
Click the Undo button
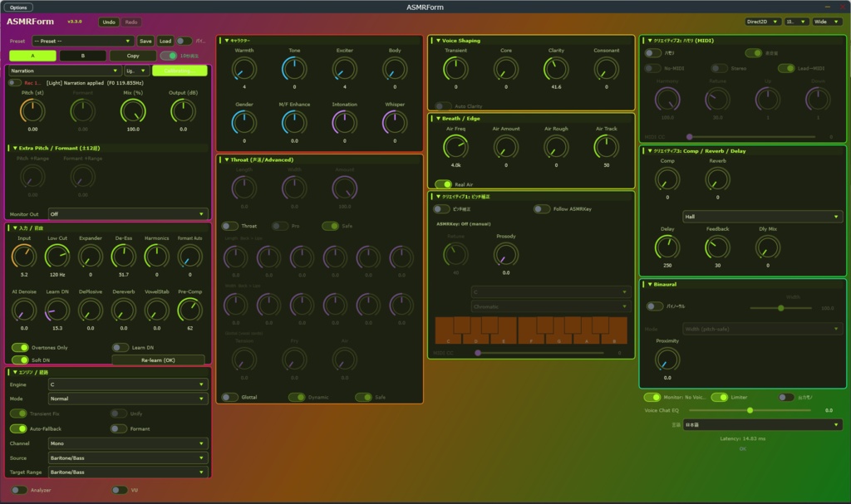coord(109,22)
